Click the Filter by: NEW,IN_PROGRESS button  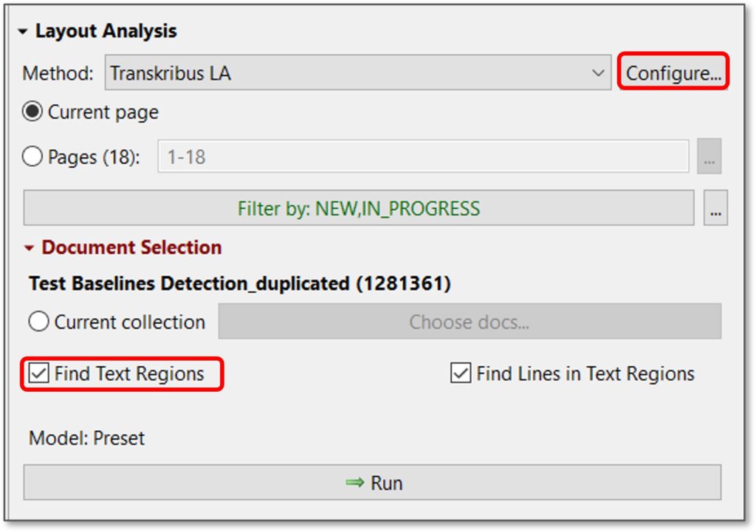coord(359,208)
